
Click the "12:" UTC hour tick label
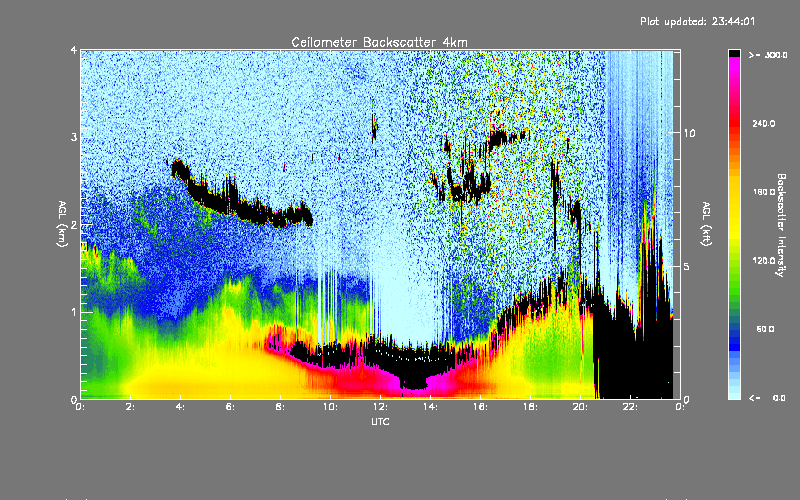click(380, 407)
